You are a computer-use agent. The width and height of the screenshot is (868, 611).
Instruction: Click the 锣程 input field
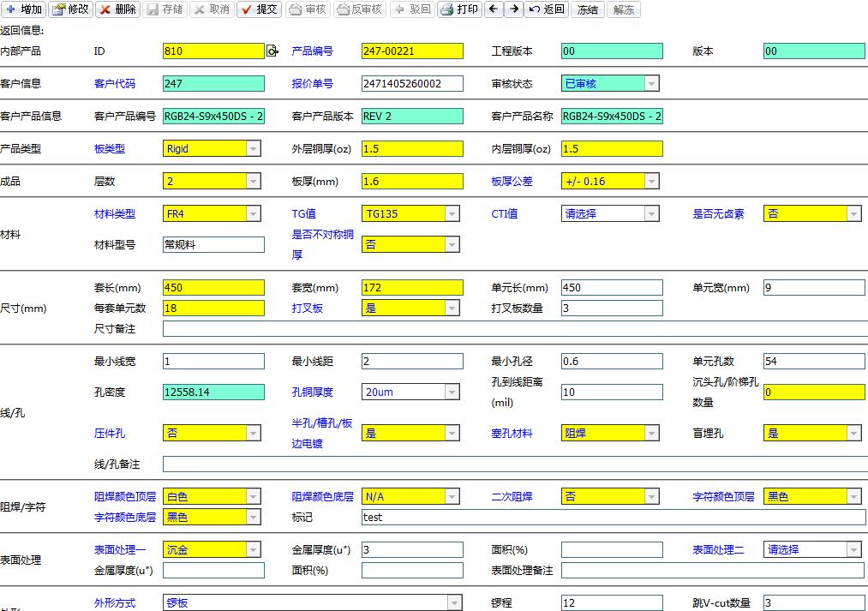pyautogui.click(x=612, y=602)
